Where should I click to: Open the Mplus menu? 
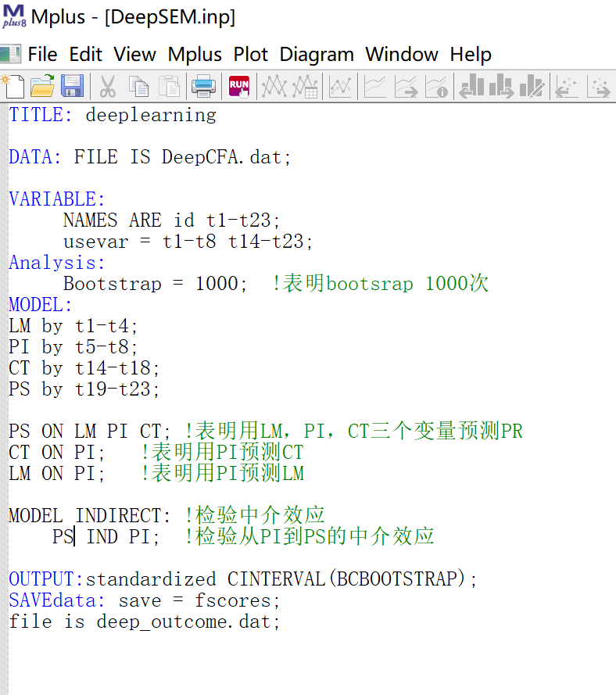[195, 55]
